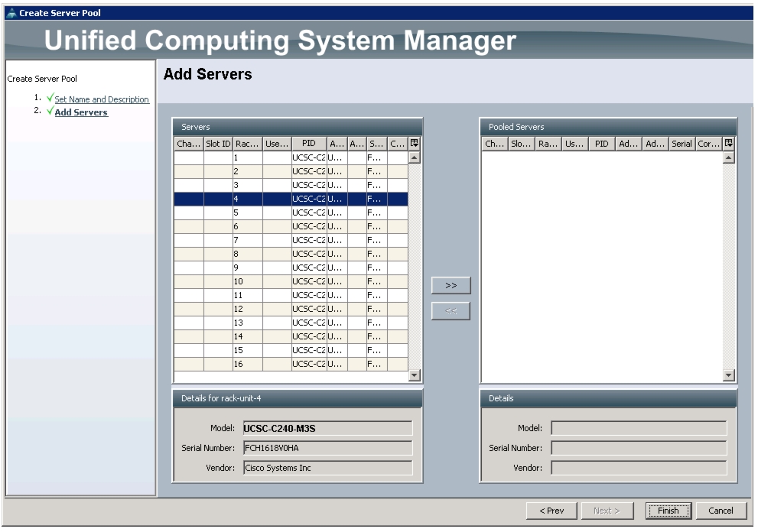Click the >> add servers to pool button
Viewport: 758px width, 532px height.
tap(451, 286)
